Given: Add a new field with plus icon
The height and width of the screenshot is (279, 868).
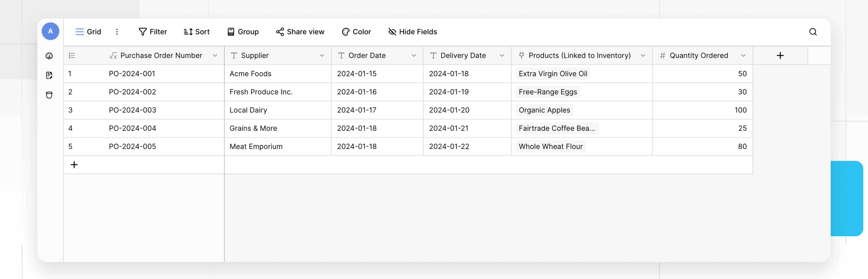Looking at the screenshot, I should click(x=780, y=56).
